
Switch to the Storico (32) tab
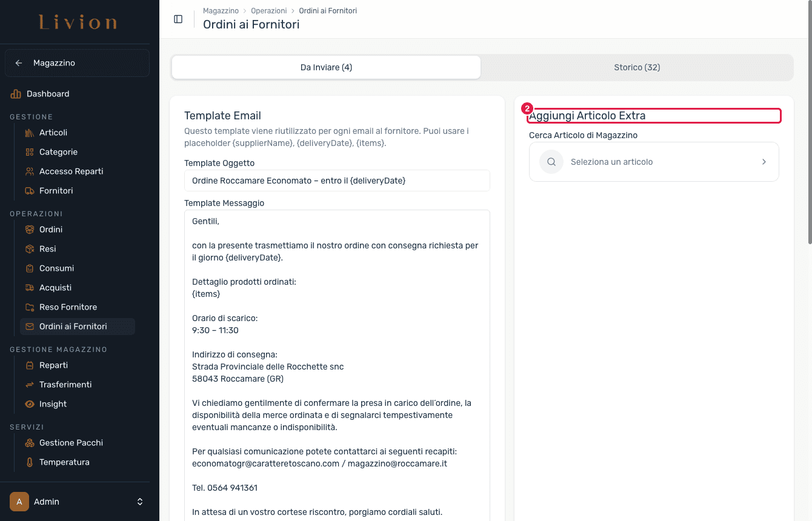(637, 67)
